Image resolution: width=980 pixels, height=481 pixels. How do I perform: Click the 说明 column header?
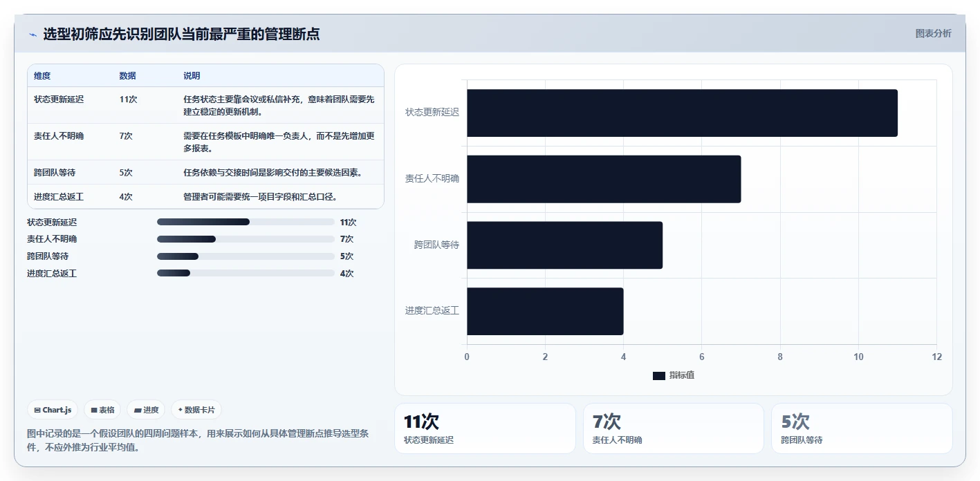tap(192, 76)
